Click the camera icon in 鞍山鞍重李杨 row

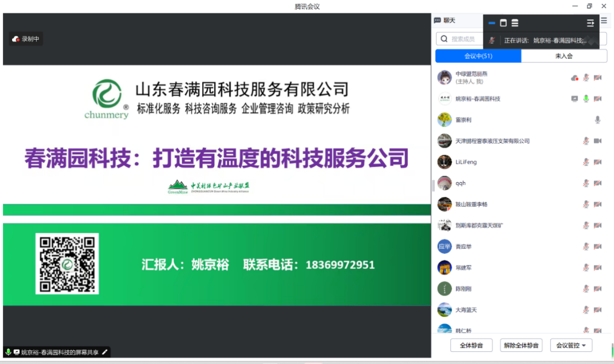click(x=597, y=204)
